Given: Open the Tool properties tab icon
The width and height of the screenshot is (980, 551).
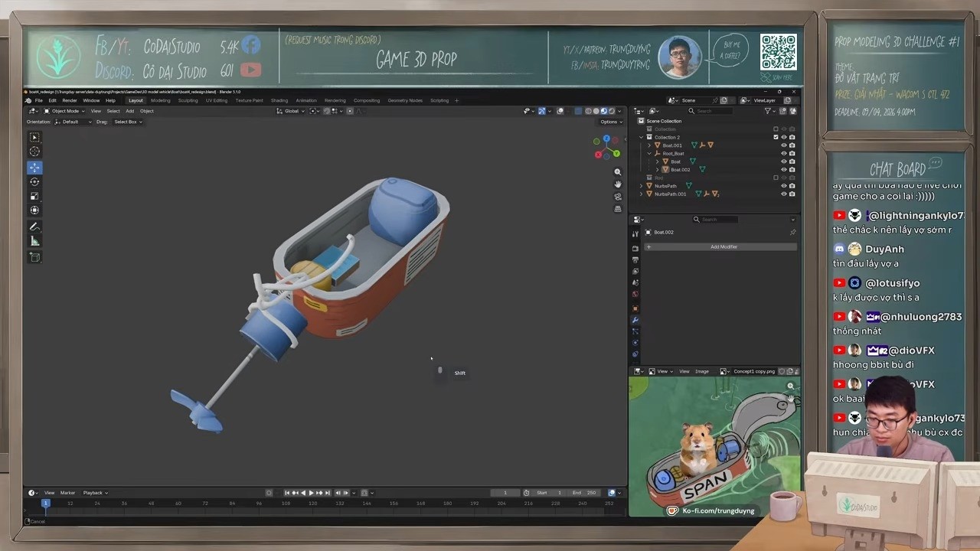Looking at the screenshot, I should (x=635, y=234).
